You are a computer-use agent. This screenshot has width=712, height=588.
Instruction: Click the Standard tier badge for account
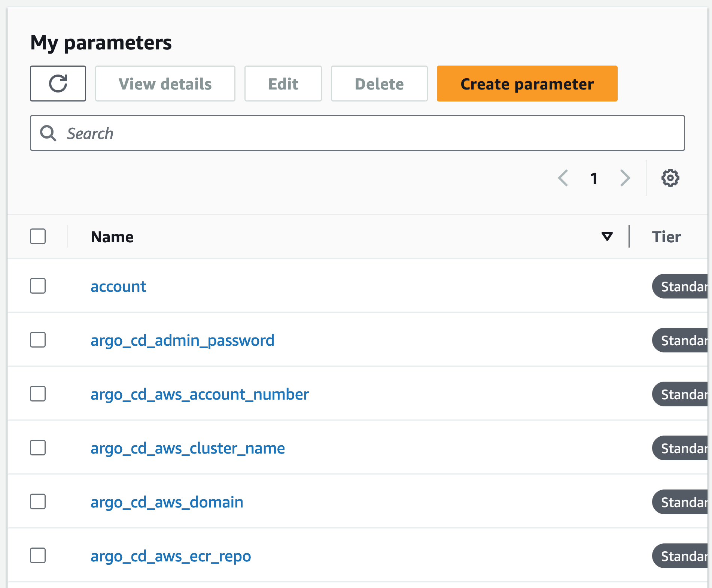click(x=680, y=286)
